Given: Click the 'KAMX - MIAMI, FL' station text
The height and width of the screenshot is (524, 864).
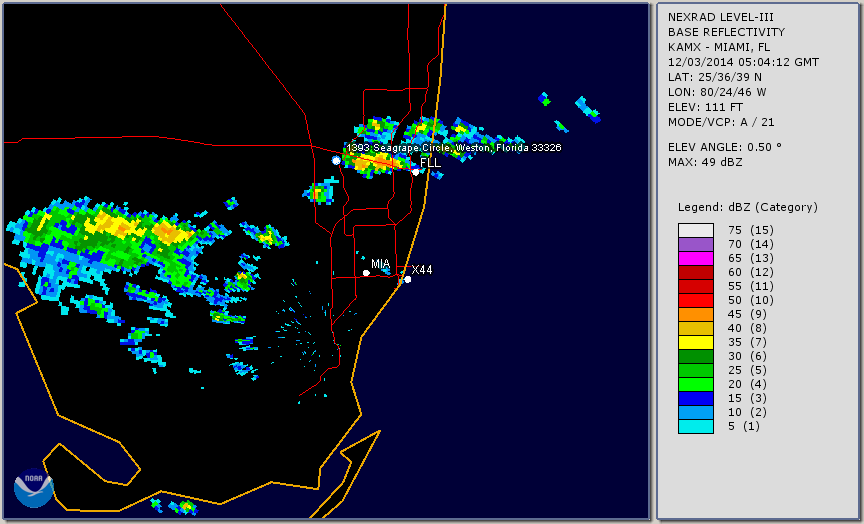Looking at the screenshot, I should coord(719,47).
